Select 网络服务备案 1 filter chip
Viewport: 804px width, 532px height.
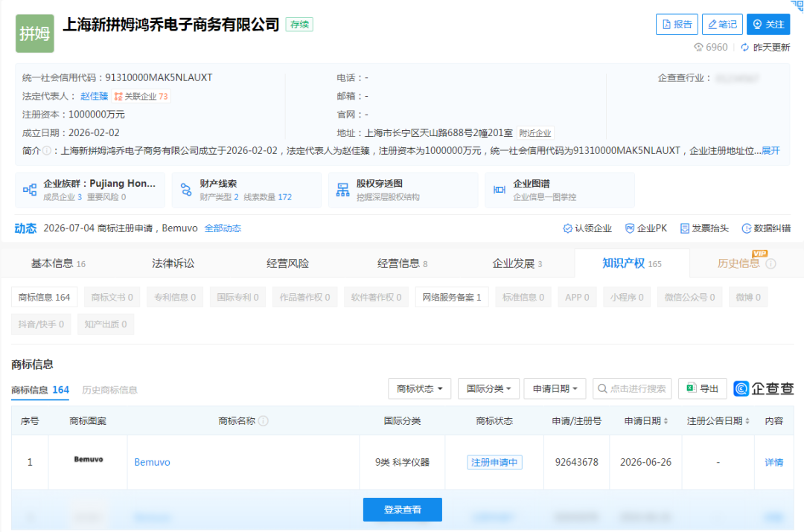coord(452,298)
